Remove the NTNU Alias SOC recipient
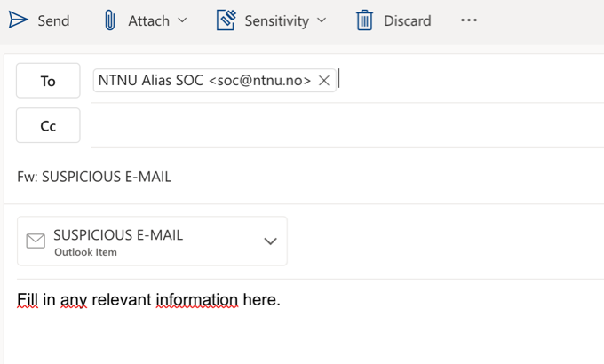 324,81
